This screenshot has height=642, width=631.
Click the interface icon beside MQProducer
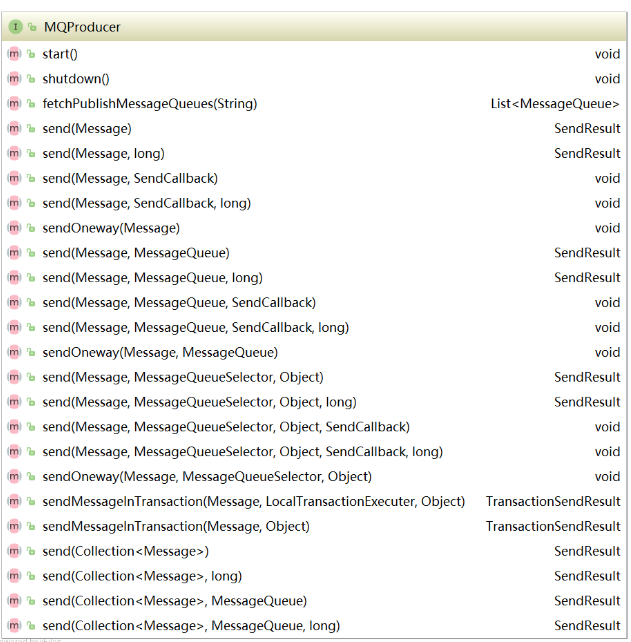click(x=15, y=27)
